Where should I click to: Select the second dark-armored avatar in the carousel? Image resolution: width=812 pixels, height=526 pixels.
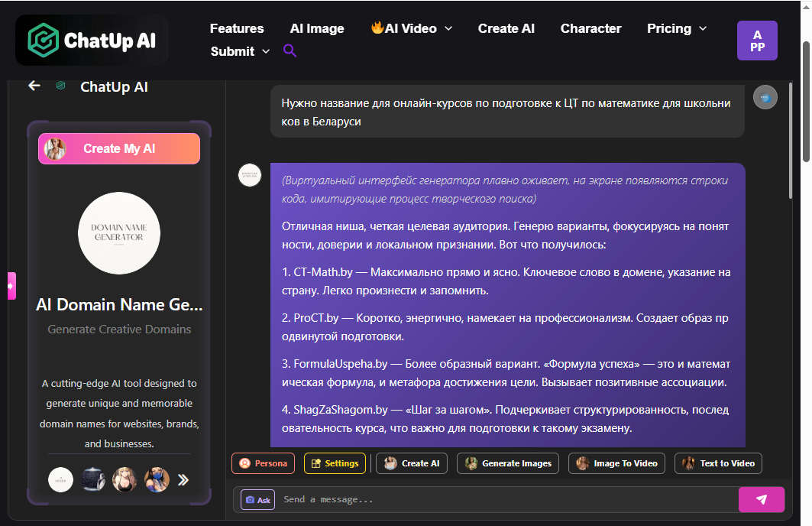(92, 479)
